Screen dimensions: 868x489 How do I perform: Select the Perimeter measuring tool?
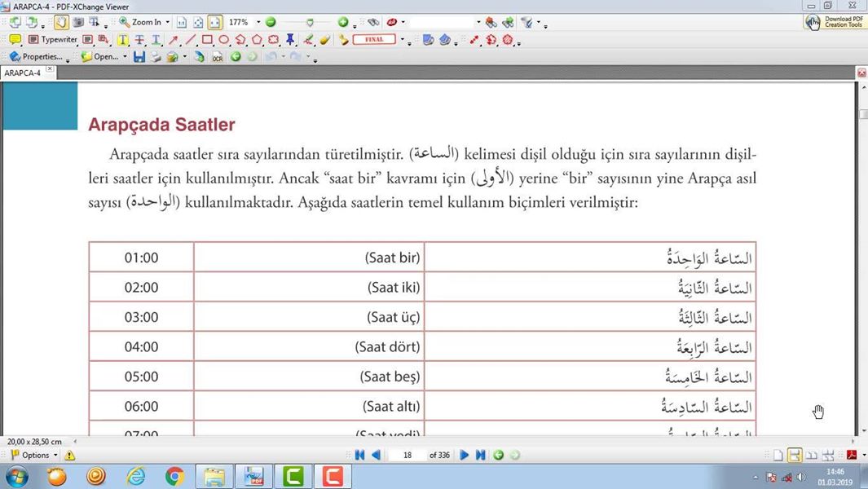coord(491,39)
